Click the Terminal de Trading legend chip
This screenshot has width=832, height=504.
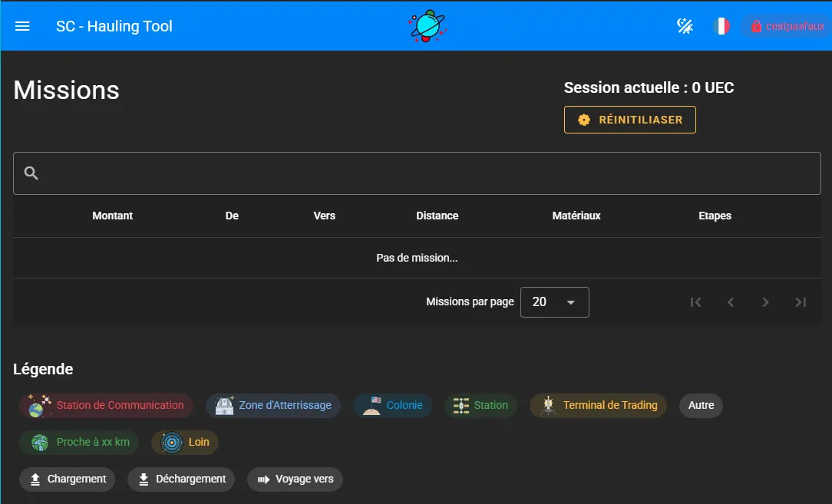(x=599, y=406)
